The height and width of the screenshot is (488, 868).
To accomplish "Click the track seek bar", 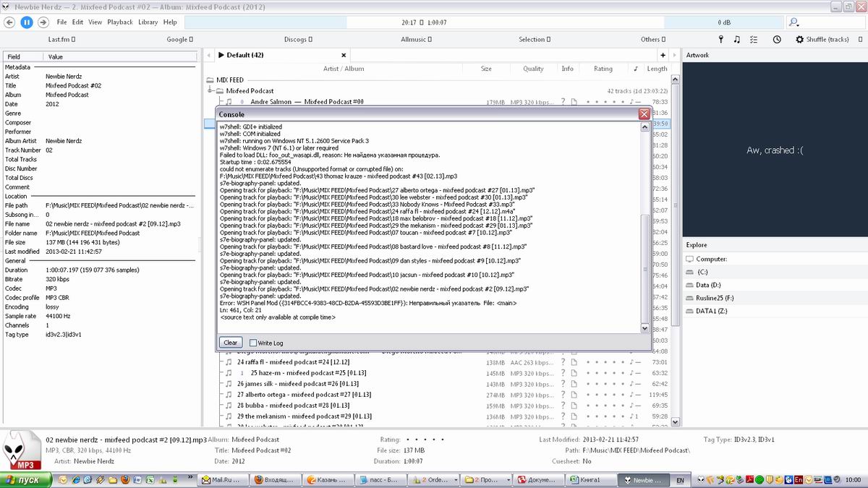I will 506,22.
